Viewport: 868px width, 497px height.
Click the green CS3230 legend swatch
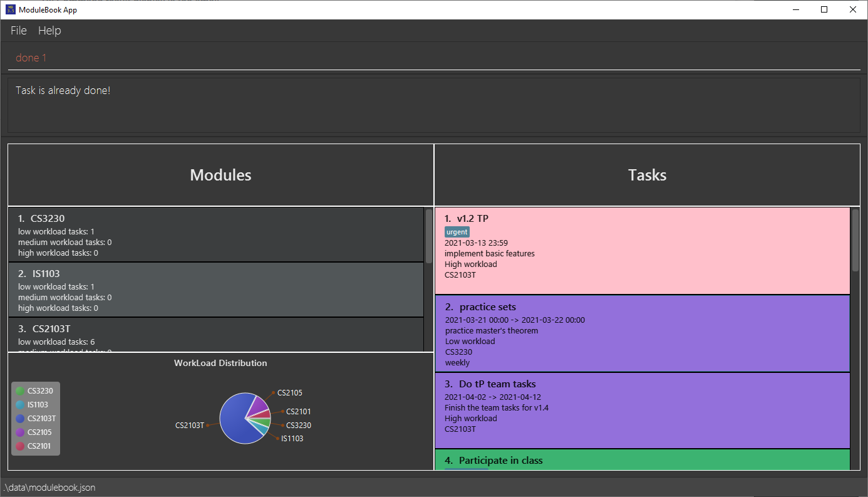20,391
